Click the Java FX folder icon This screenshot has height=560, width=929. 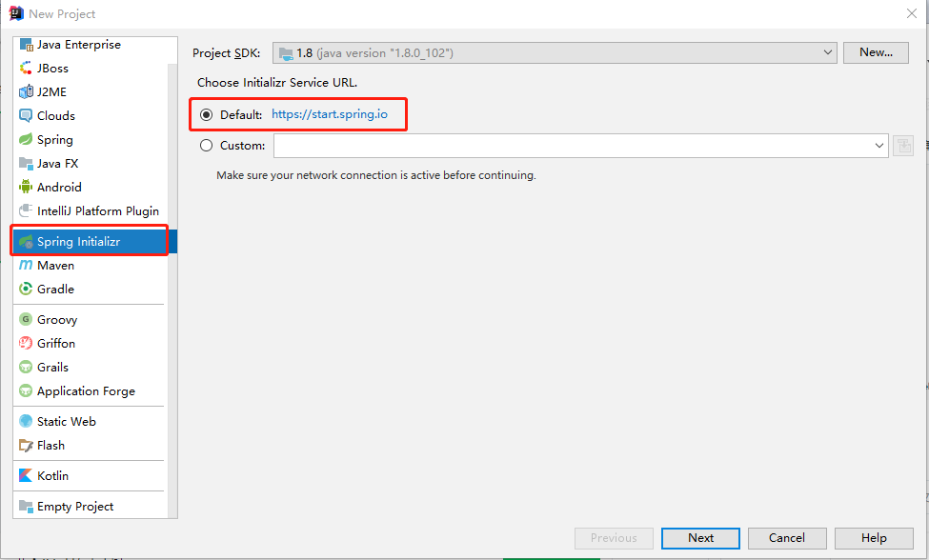tap(26, 164)
